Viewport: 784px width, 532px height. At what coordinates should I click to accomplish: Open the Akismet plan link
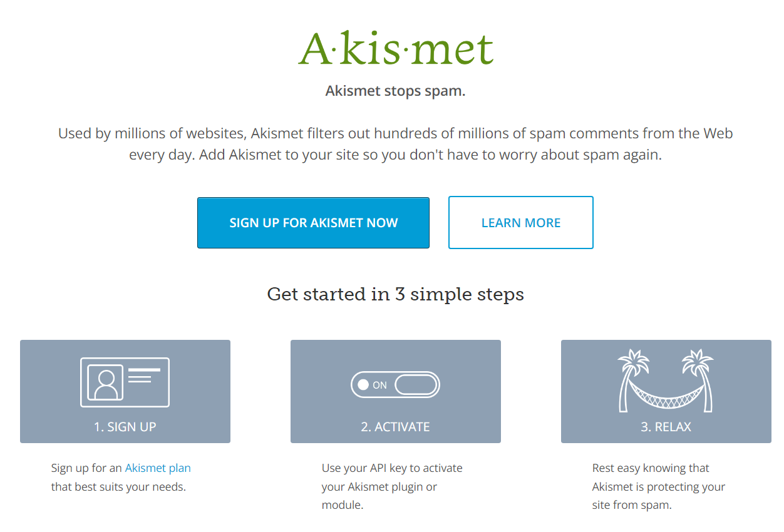(x=157, y=468)
